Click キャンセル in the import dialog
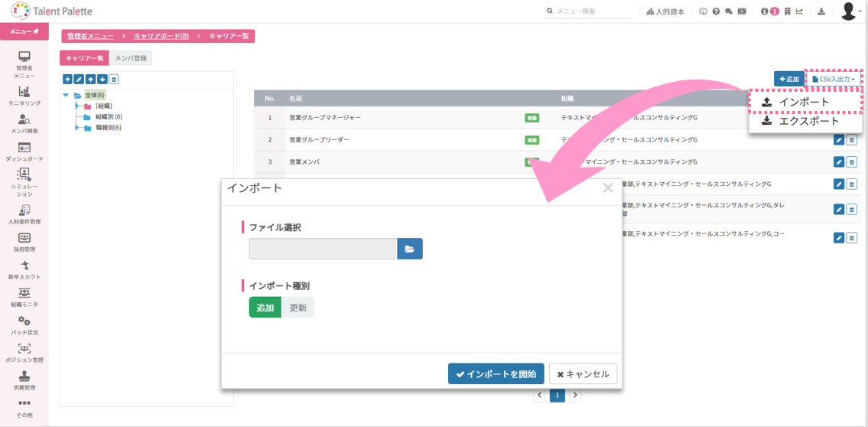Screen dimensions: 868x427 (583, 374)
